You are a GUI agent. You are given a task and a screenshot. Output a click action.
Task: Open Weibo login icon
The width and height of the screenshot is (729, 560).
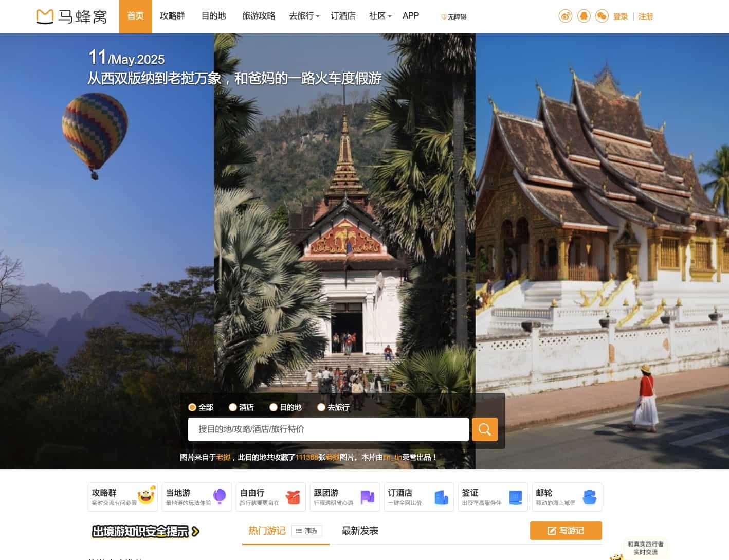click(x=565, y=16)
